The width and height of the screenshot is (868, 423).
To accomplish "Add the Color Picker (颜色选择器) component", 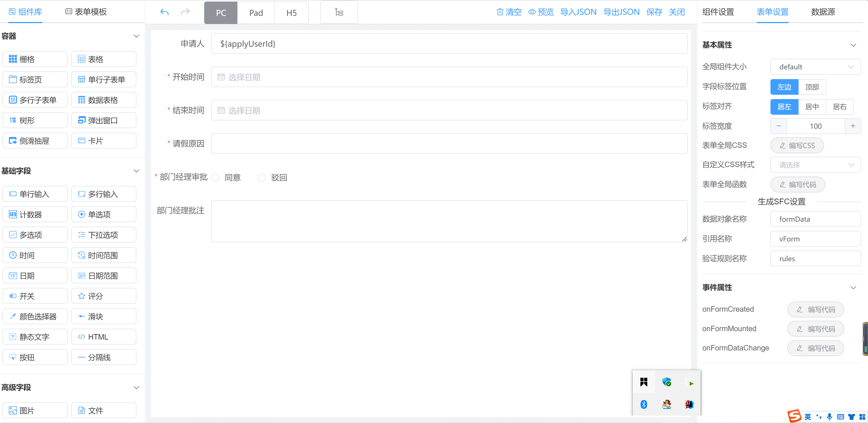I will click(35, 317).
